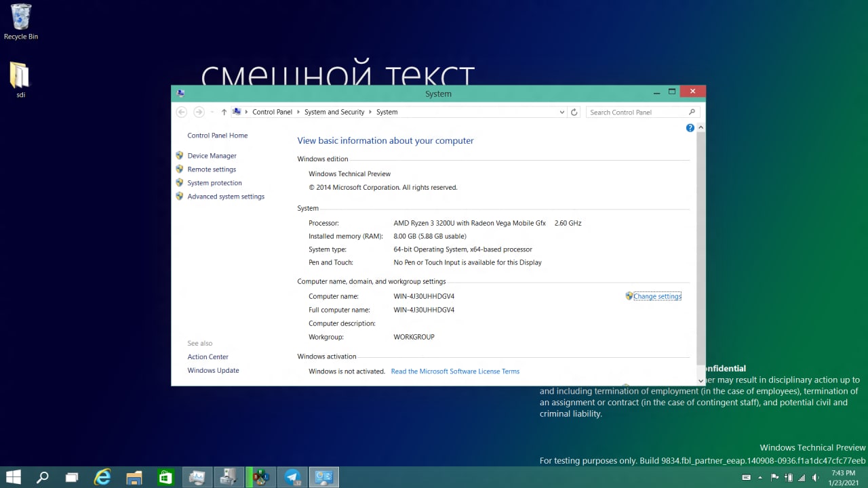Open Control Panel Home link

point(218,136)
